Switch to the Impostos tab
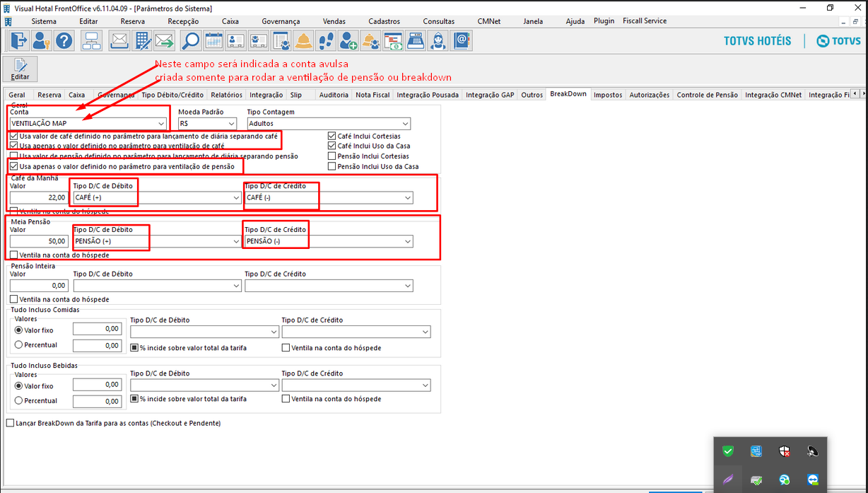Image resolution: width=868 pixels, height=493 pixels. (608, 95)
